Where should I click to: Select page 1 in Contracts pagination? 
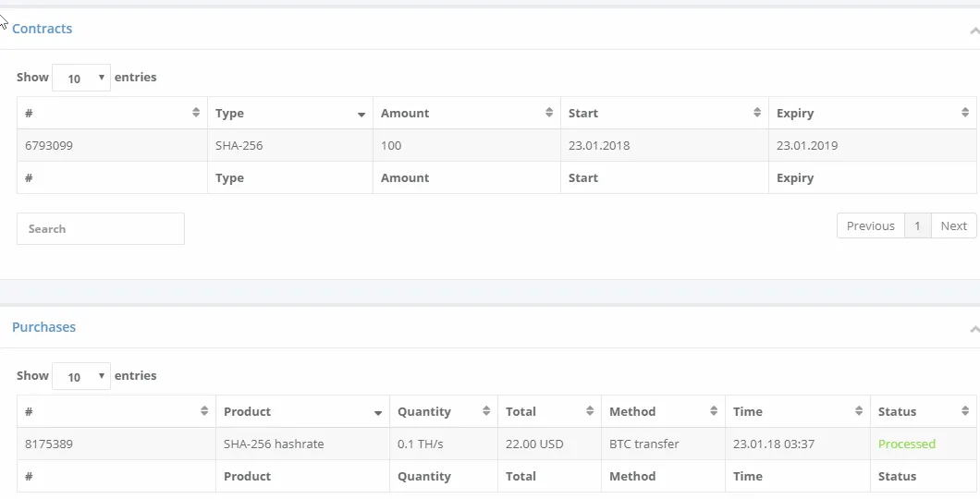(917, 226)
